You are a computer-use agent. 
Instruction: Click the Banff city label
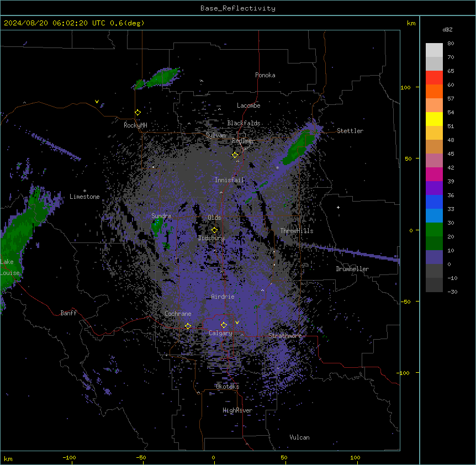(68, 313)
